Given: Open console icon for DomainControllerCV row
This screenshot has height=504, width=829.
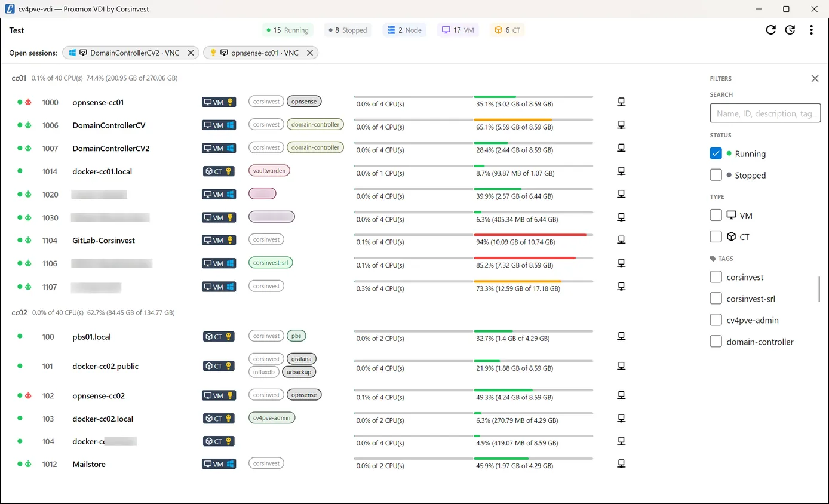Looking at the screenshot, I should click(x=621, y=125).
